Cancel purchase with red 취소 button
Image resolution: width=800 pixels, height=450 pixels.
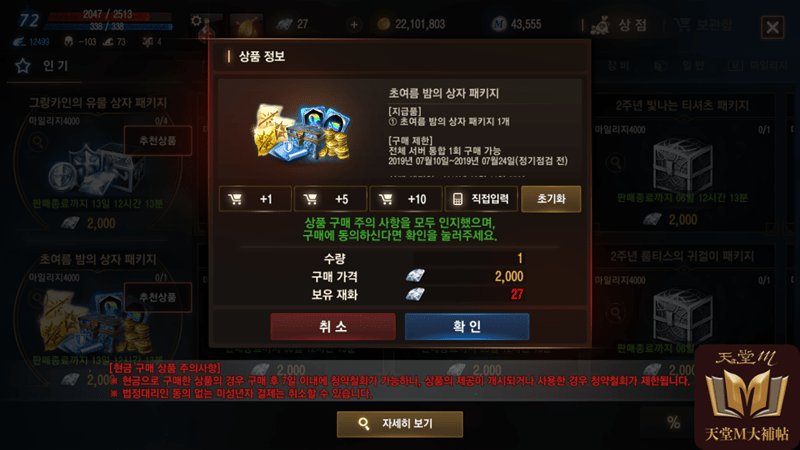[x=333, y=327]
